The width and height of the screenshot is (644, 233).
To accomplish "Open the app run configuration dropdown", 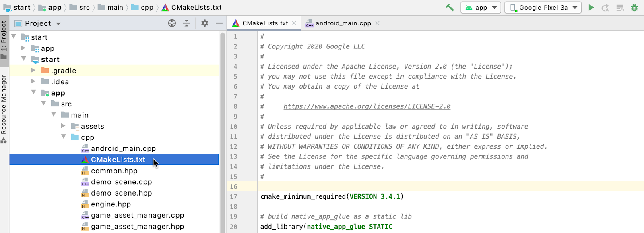I will pos(481,8).
